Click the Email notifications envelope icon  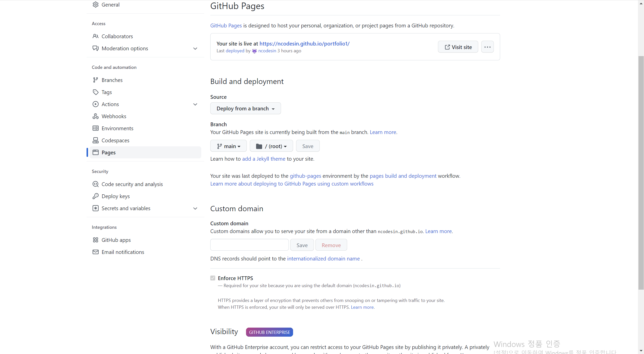point(95,252)
